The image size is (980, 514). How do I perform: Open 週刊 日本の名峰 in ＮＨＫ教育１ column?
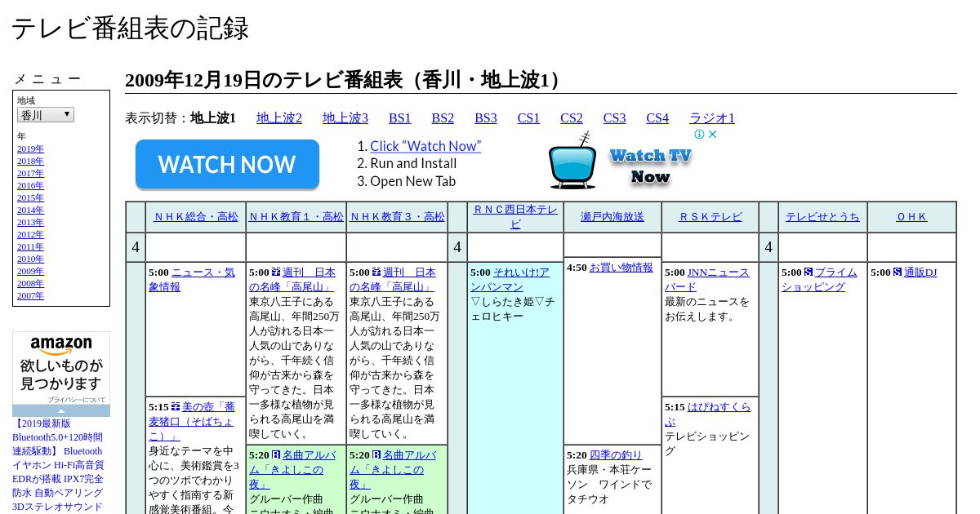point(292,280)
